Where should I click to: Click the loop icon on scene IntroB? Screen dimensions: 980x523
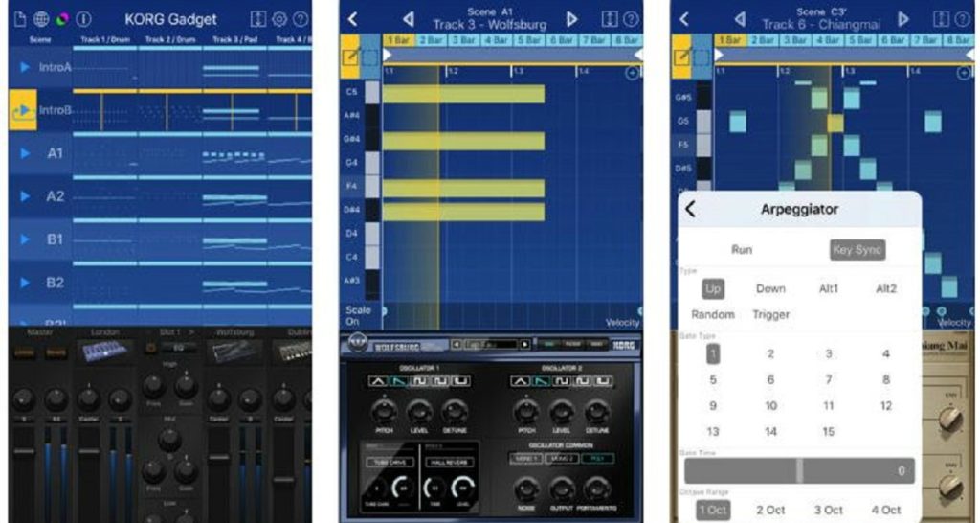point(22,110)
